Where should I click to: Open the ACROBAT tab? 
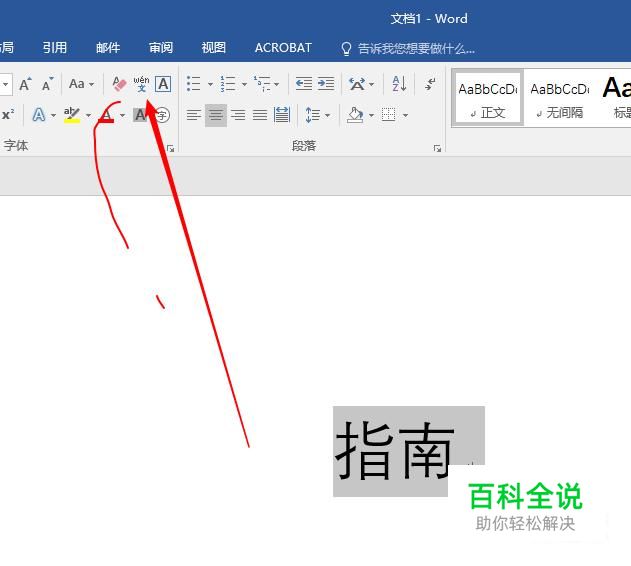point(283,48)
